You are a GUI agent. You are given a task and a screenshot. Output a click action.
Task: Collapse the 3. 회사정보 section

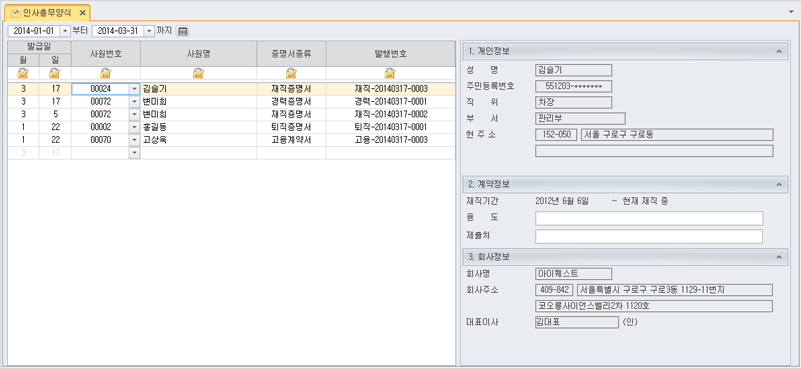coord(778,256)
